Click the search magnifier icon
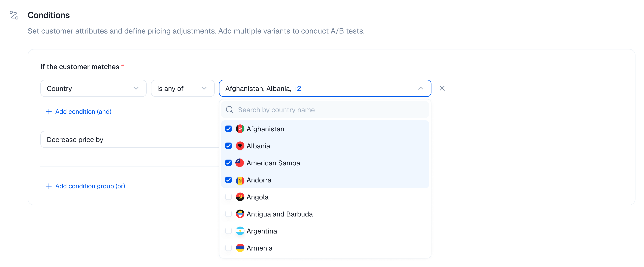644x267 pixels. click(229, 110)
